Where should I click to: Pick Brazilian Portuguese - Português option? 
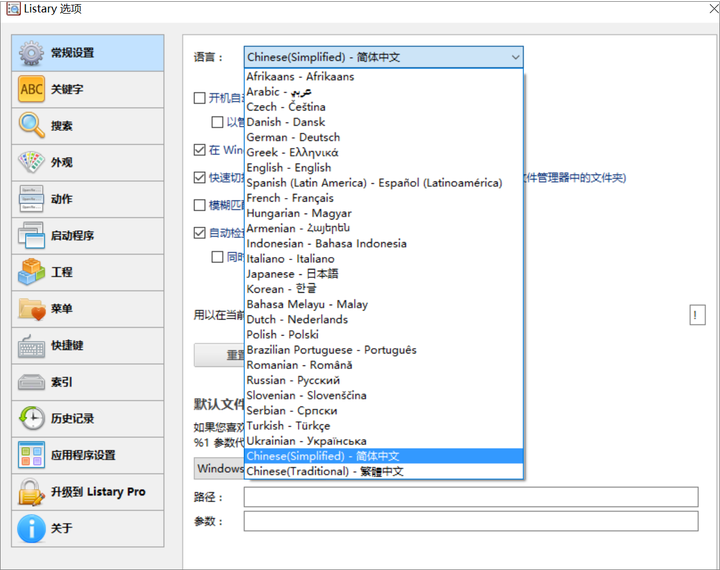click(x=384, y=350)
